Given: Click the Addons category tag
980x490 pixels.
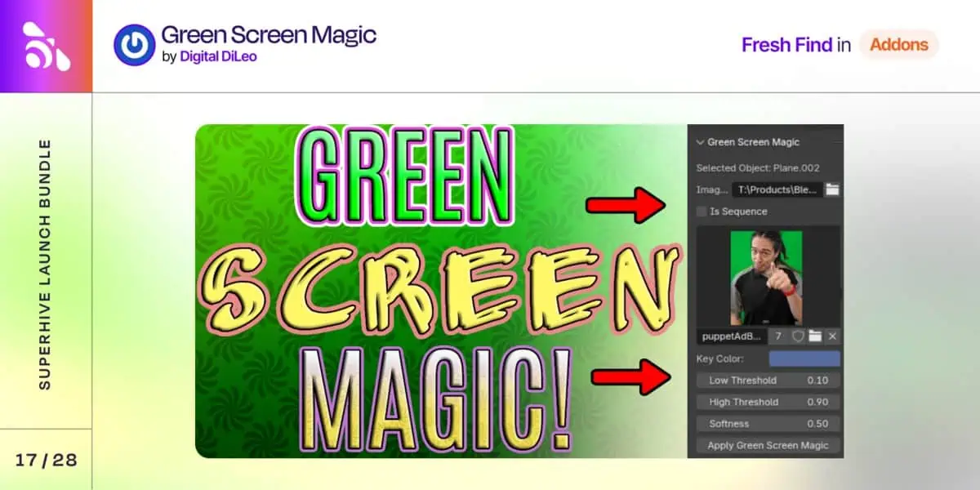Looking at the screenshot, I should [x=899, y=45].
